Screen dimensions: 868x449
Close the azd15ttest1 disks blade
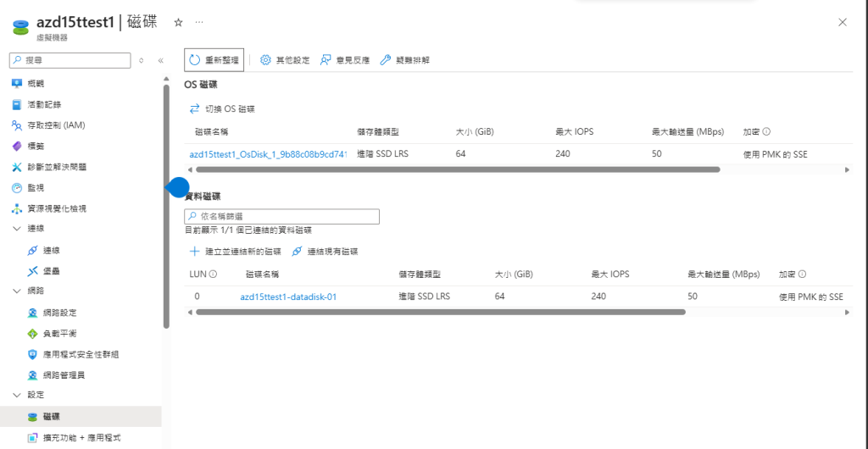pos(843,22)
